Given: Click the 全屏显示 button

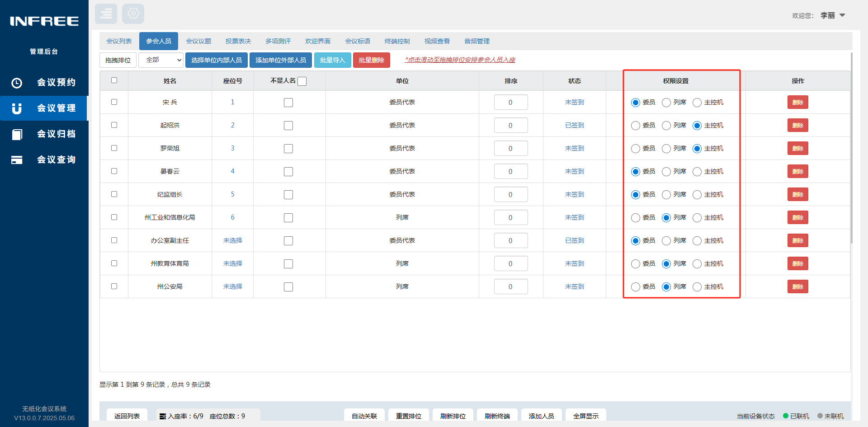Looking at the screenshot, I should pyautogui.click(x=586, y=416).
